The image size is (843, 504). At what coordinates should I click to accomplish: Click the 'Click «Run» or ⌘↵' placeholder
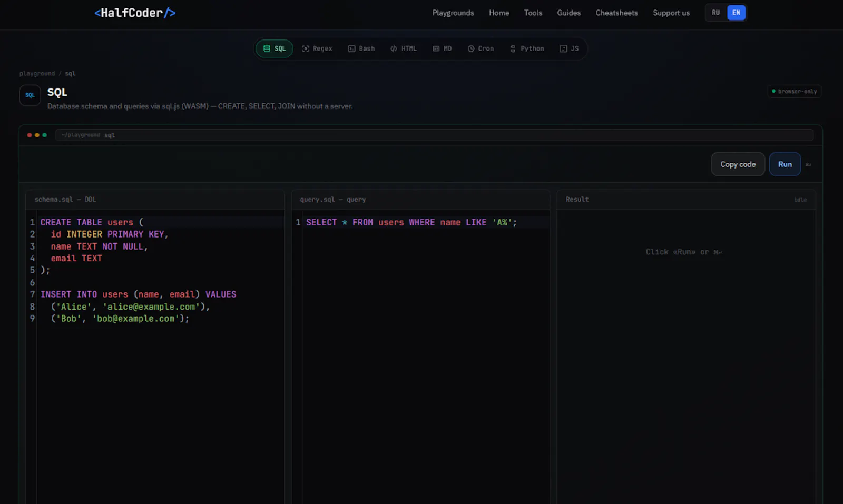pyautogui.click(x=684, y=252)
